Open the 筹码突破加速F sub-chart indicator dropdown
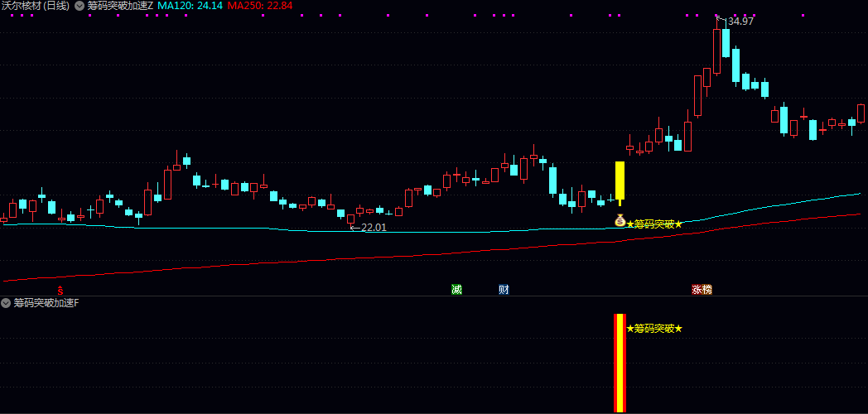 coord(6,303)
